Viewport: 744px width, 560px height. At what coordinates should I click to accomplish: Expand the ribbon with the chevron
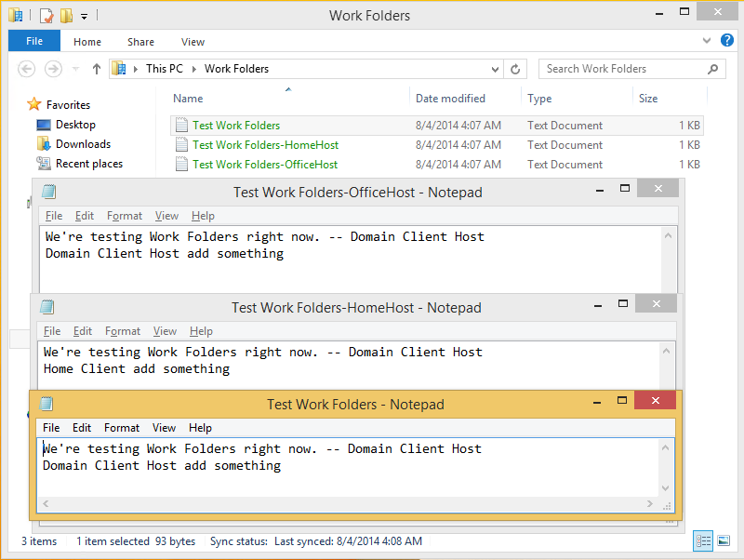click(x=707, y=41)
